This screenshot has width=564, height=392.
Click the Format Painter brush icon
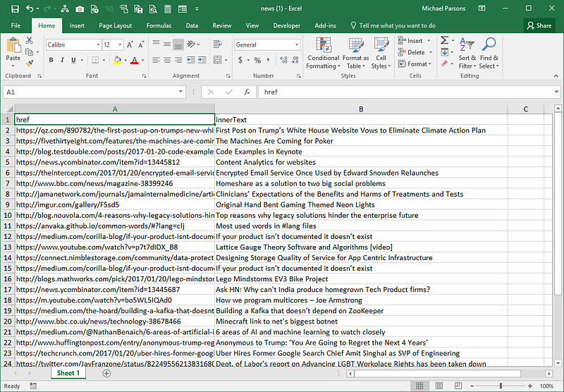point(30,63)
